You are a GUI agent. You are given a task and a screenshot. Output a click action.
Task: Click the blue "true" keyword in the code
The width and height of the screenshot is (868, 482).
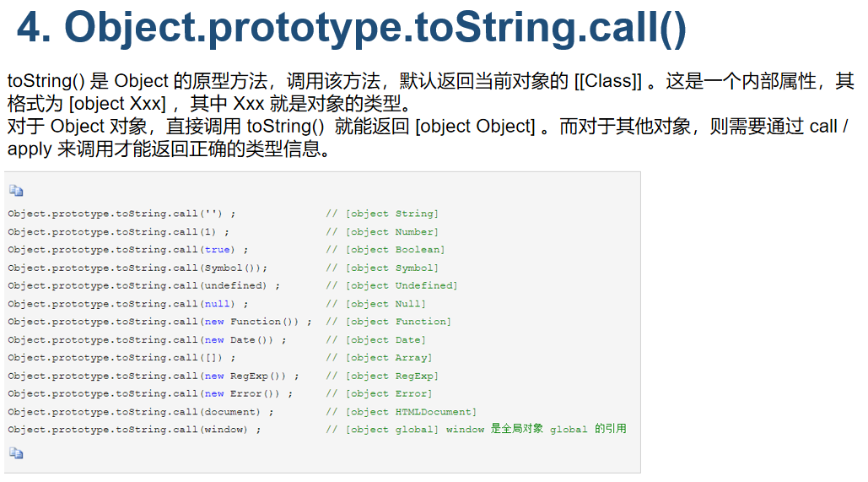click(218, 250)
